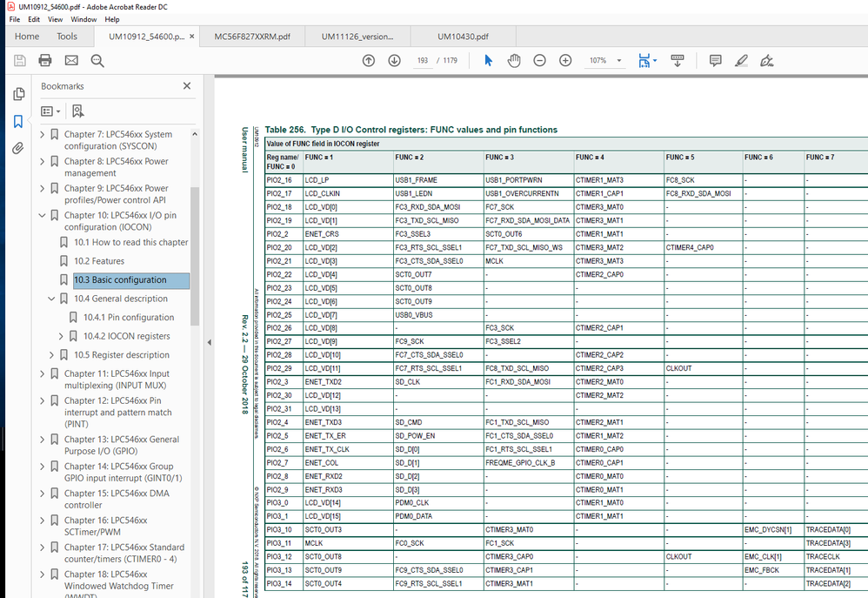Viewport: 868px width, 598px height.
Task: Add a comment with speech bubble icon
Action: 715,60
